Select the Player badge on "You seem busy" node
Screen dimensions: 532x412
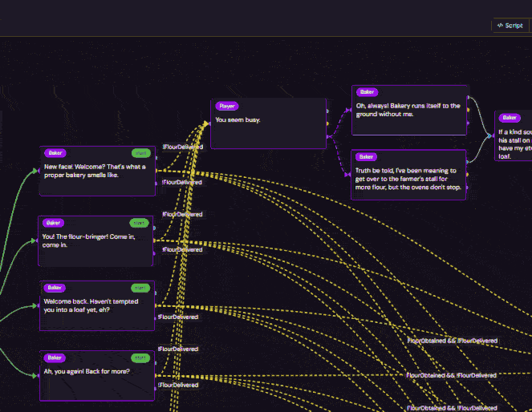(227, 106)
